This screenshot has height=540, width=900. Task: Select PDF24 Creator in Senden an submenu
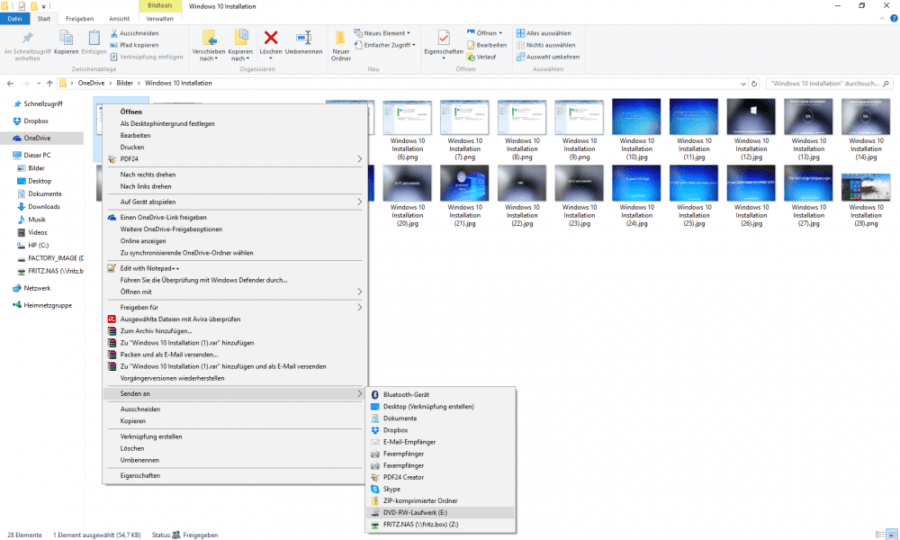441,477
